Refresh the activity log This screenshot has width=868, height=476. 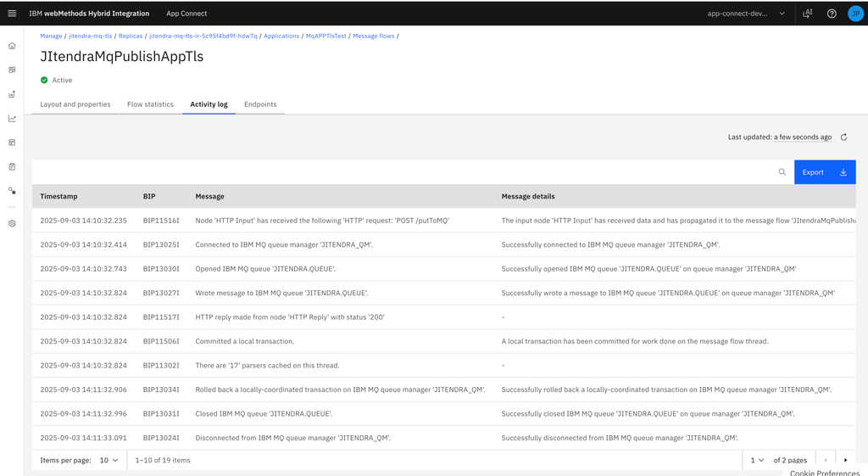click(843, 137)
